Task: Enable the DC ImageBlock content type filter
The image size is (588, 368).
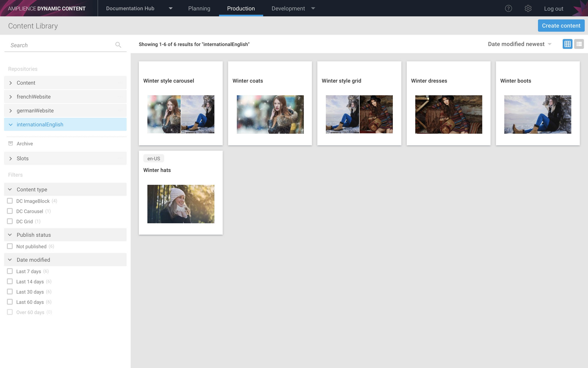Action: coord(10,201)
